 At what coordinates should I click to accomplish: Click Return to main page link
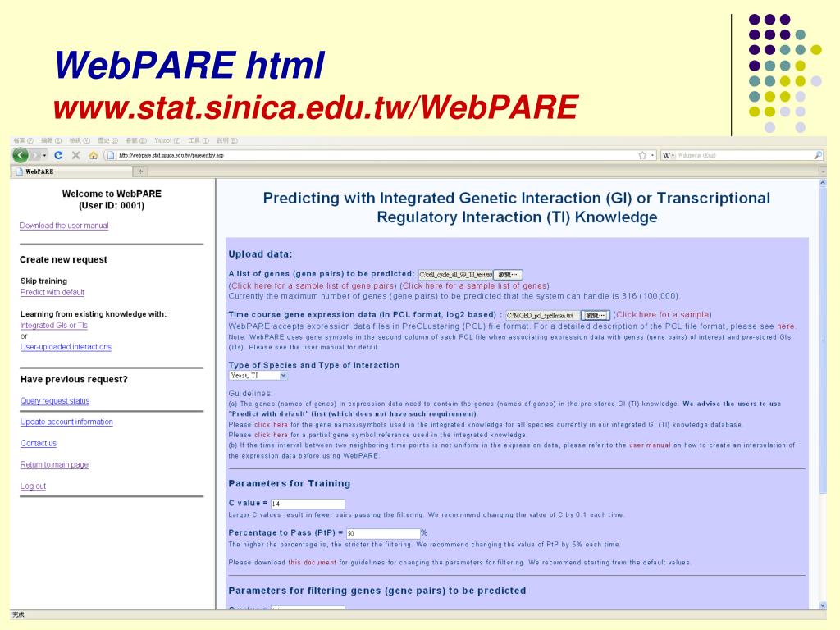coord(54,465)
